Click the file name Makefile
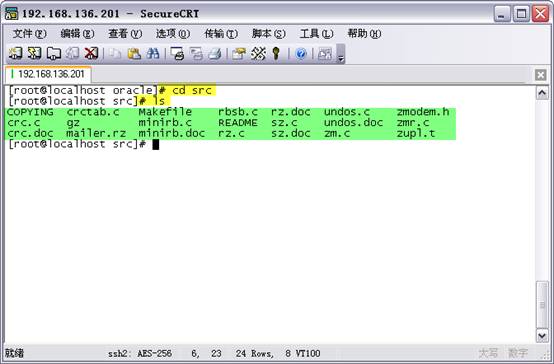The image size is (554, 364). [165, 112]
